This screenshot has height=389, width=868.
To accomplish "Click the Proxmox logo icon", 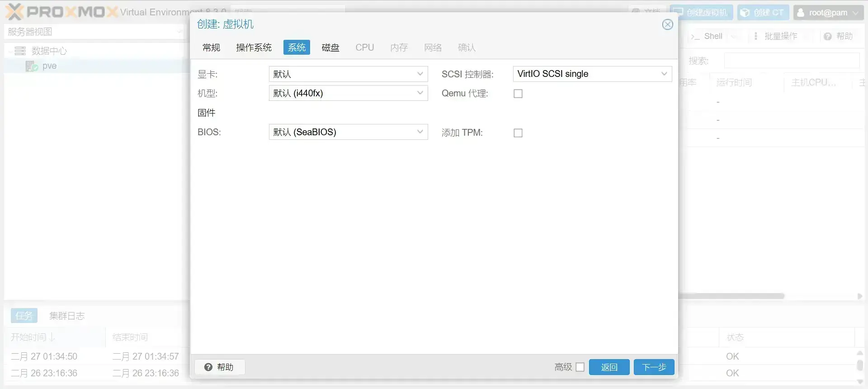I will coord(14,12).
